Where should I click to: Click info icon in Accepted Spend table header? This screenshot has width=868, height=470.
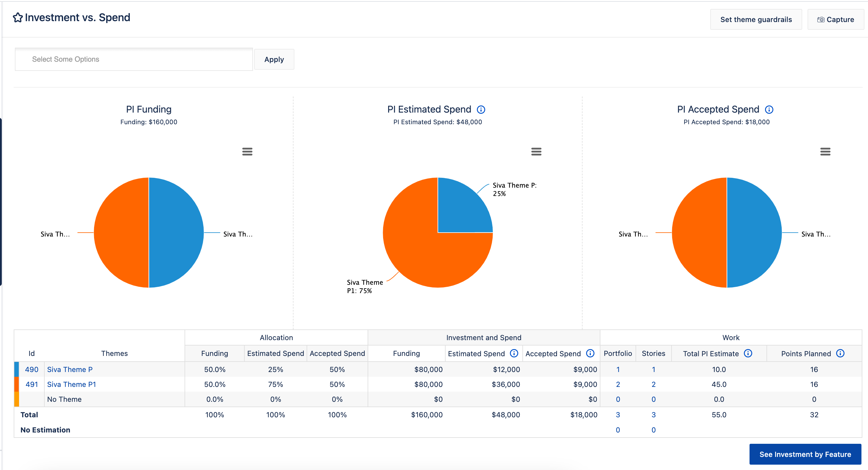pyautogui.click(x=590, y=353)
